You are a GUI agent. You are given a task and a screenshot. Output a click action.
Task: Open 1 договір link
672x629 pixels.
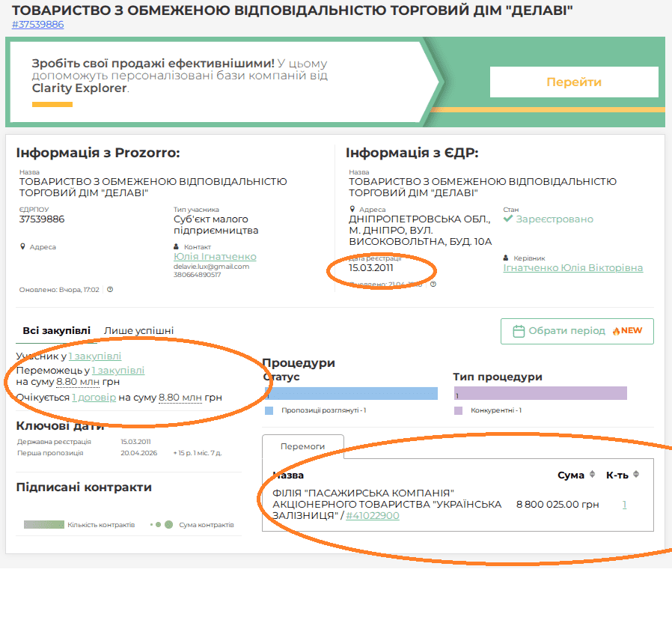click(94, 398)
